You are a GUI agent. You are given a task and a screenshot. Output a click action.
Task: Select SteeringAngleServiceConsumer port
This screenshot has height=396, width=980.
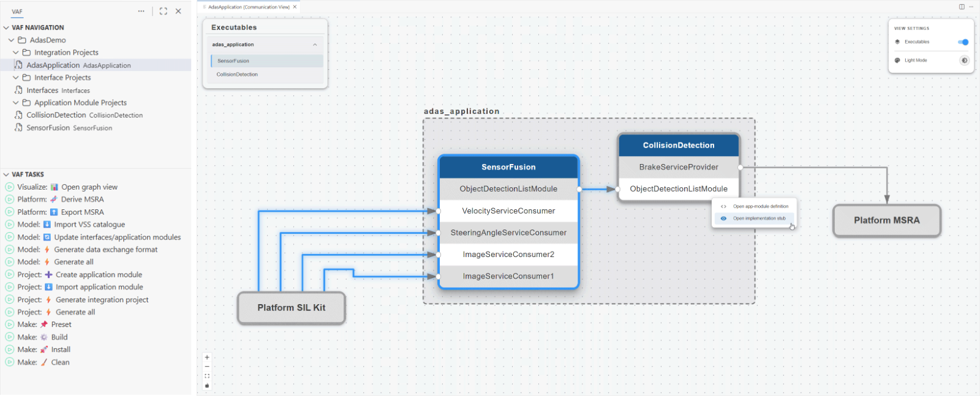pyautogui.click(x=508, y=233)
